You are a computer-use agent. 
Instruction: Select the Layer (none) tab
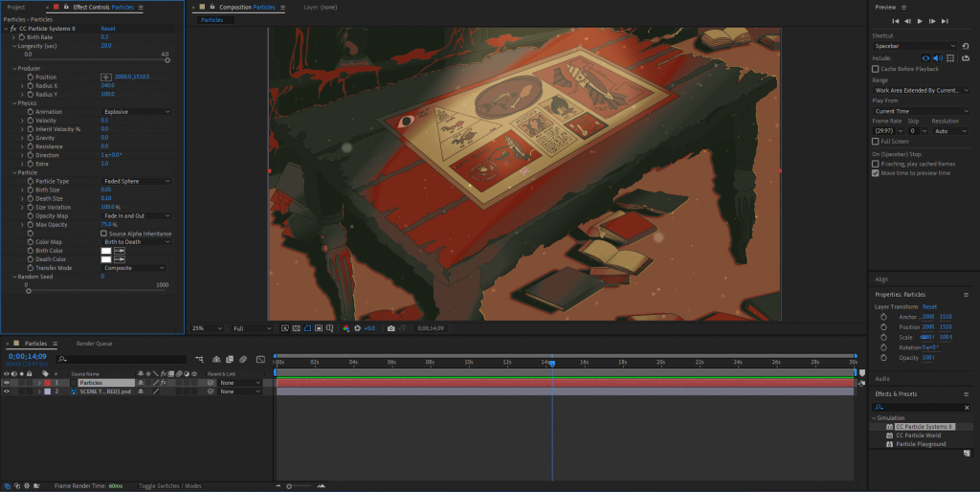320,8
